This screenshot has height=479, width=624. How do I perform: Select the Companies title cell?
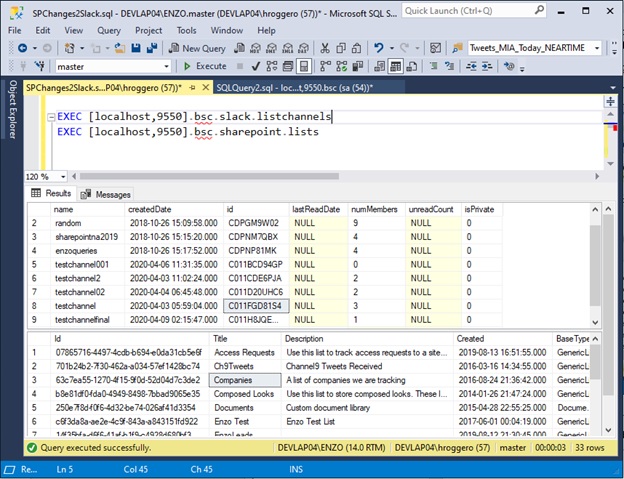tap(245, 380)
